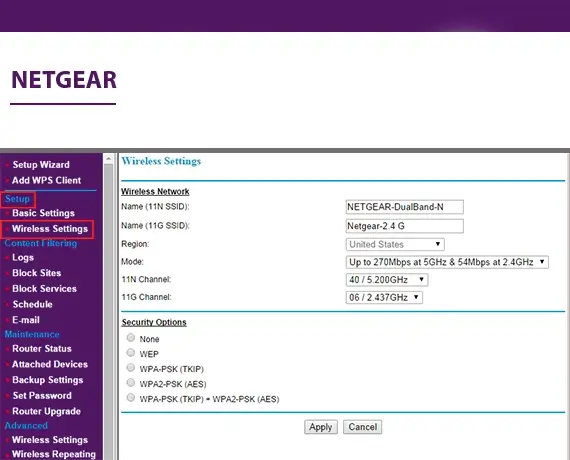Open the 11N Channel dropdown
The height and width of the screenshot is (460, 570).
(387, 280)
